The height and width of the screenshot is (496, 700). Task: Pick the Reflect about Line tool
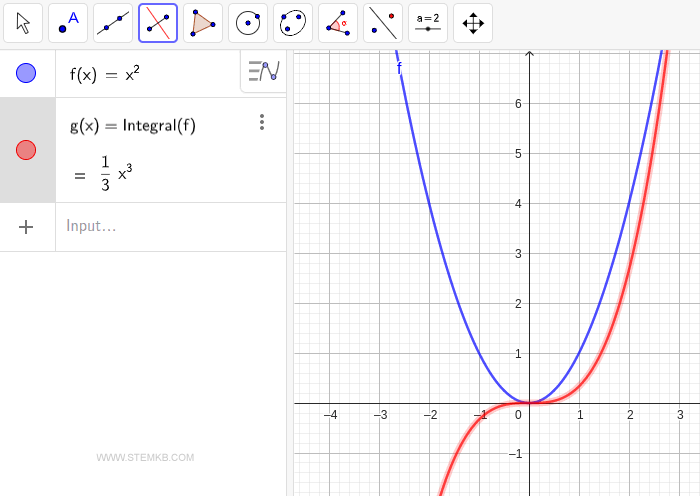383,23
